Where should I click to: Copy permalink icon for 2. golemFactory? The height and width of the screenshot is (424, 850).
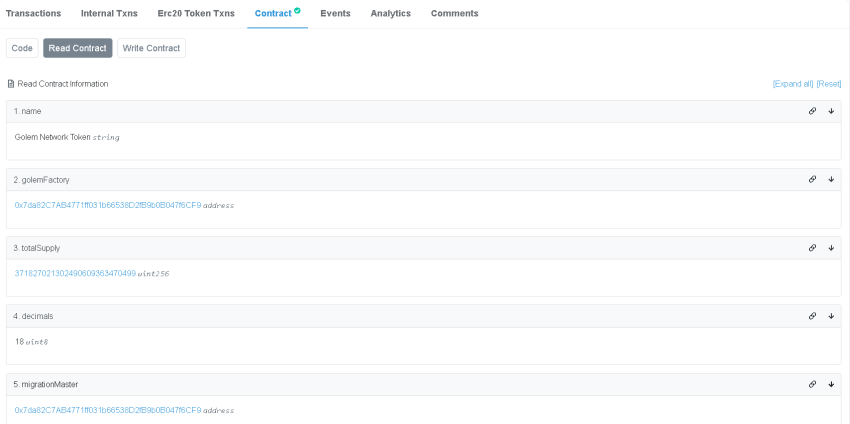[812, 179]
